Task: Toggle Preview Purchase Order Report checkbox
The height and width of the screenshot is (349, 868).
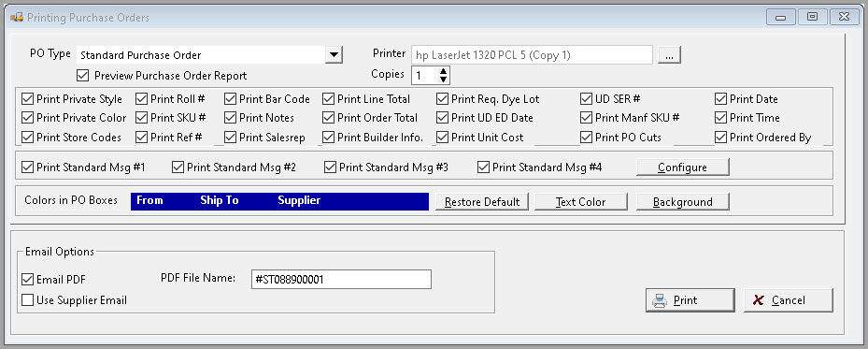Action: 82,76
